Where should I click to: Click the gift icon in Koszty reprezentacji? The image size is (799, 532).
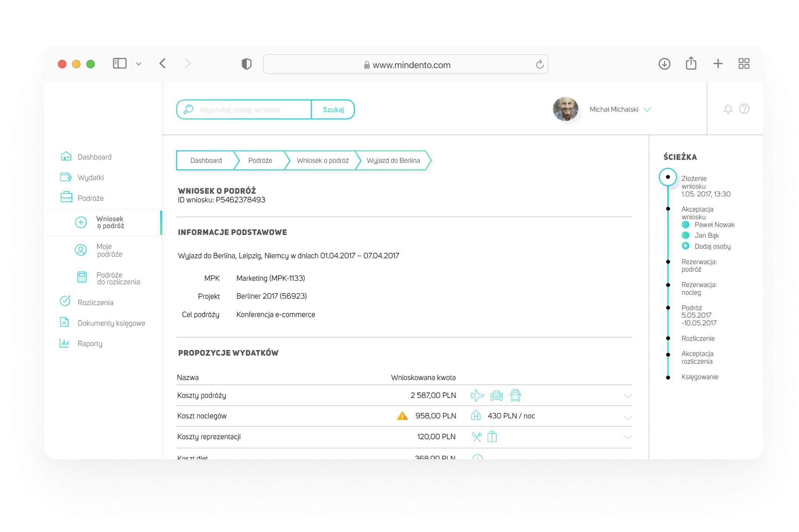click(x=492, y=437)
